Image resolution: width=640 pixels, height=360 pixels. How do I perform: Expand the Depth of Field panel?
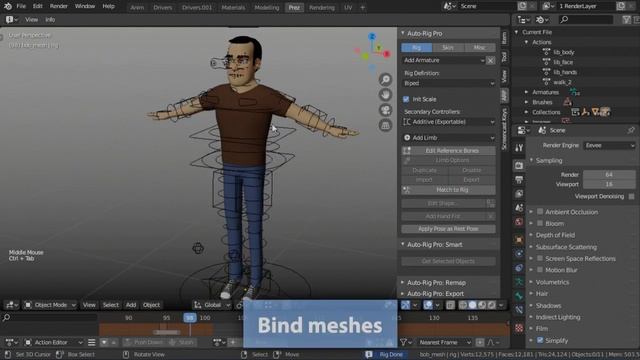[555, 235]
